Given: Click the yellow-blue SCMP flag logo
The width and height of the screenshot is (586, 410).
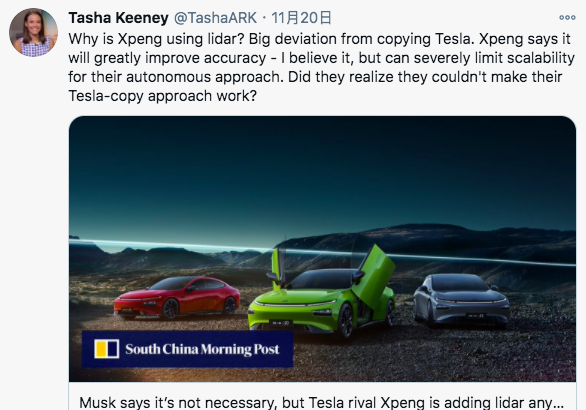Looking at the screenshot, I should pyautogui.click(x=107, y=349).
